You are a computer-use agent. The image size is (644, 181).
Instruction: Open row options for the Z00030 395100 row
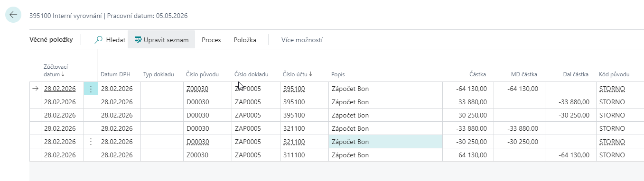click(91, 89)
